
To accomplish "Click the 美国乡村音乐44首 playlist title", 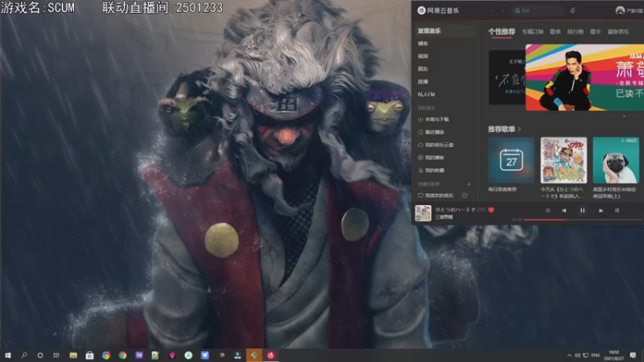I will click(x=614, y=193).
